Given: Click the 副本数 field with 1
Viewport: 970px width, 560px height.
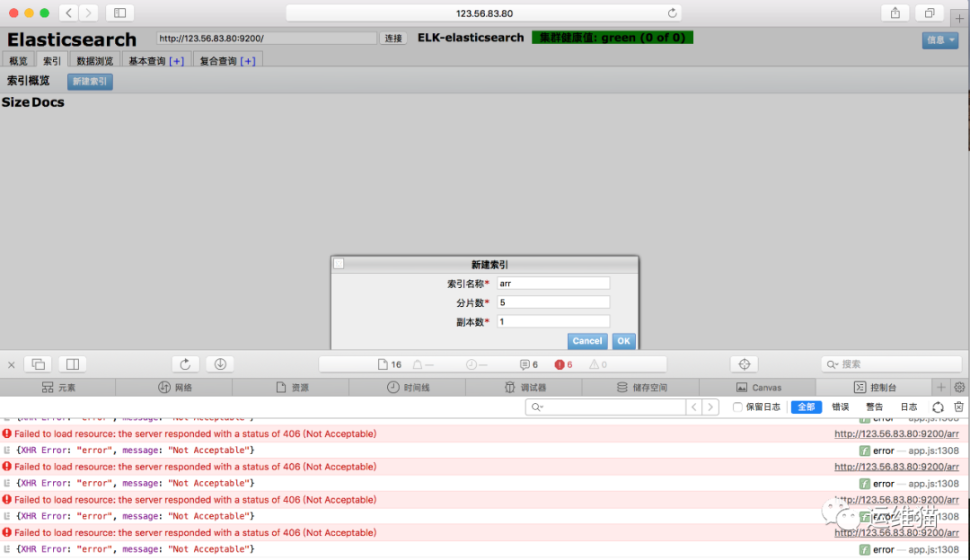Looking at the screenshot, I should (x=553, y=321).
